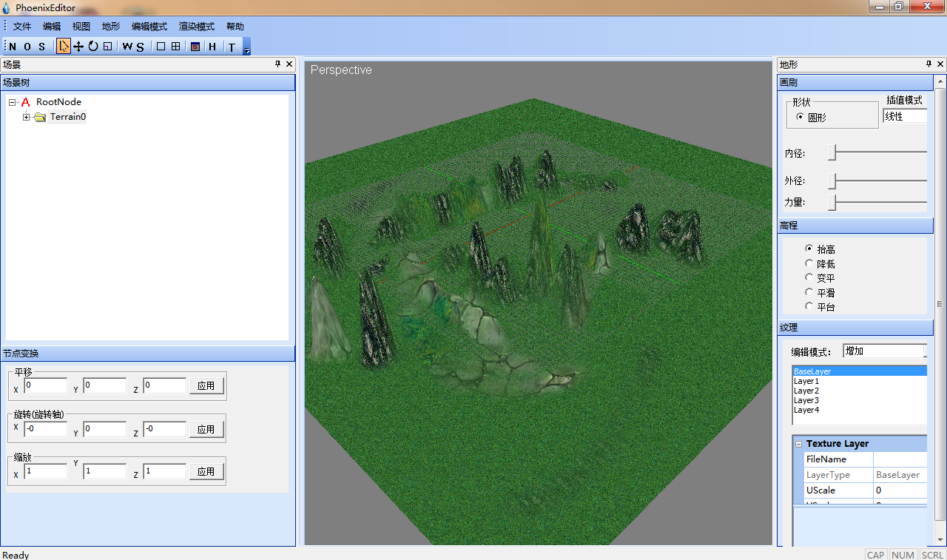Click the red A RootNode icon
The width and height of the screenshot is (947, 560).
pos(25,102)
